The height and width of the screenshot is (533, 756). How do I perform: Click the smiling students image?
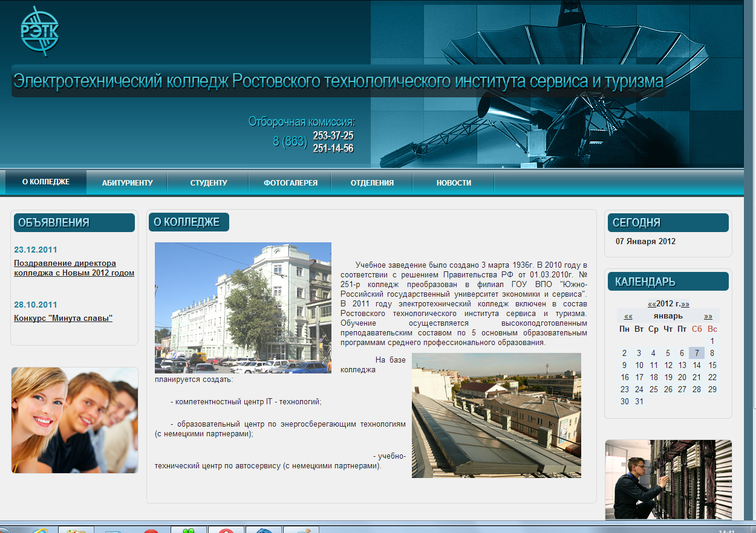[x=74, y=420]
